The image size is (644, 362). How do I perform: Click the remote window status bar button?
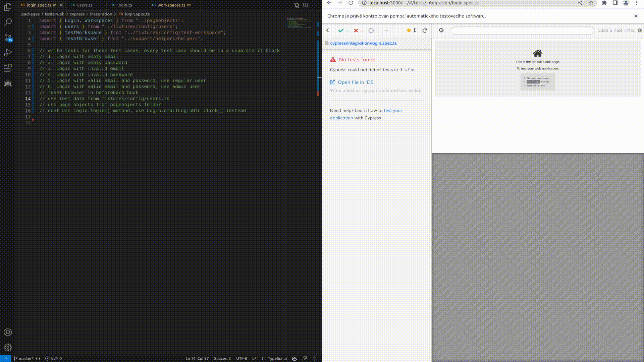[x=5, y=358]
